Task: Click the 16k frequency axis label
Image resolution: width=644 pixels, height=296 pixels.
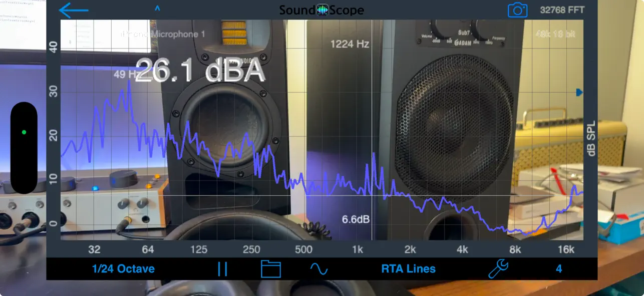Action: click(x=566, y=249)
